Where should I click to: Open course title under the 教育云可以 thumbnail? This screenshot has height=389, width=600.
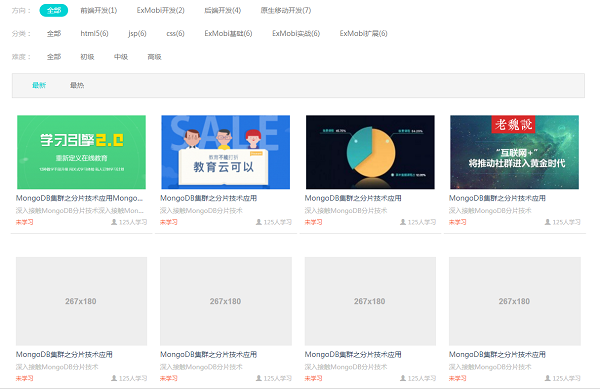[x=208, y=198]
